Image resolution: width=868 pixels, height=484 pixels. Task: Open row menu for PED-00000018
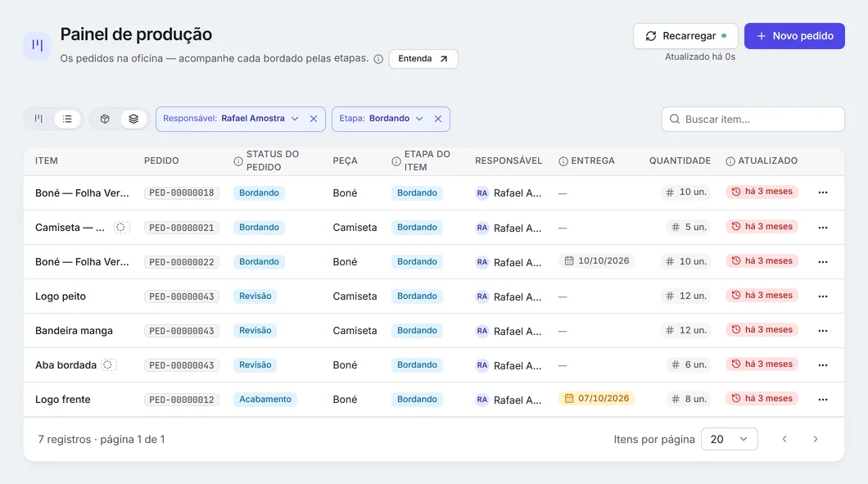(x=823, y=192)
